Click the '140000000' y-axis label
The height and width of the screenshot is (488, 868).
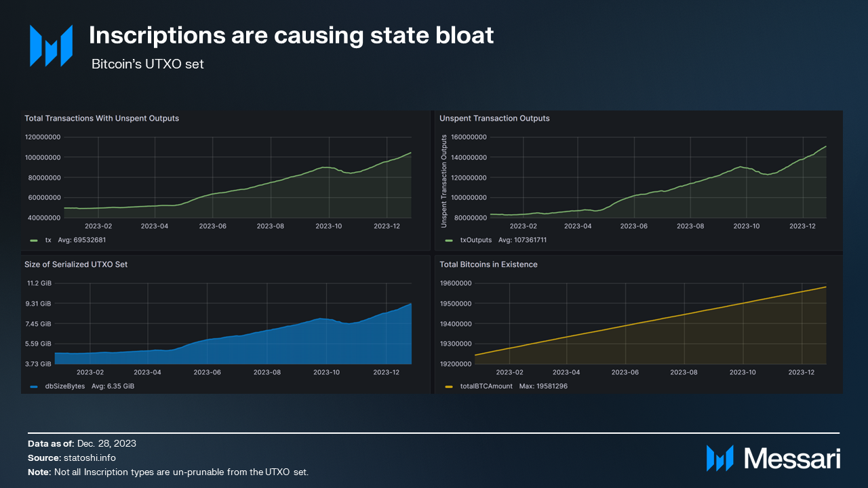pyautogui.click(x=468, y=157)
